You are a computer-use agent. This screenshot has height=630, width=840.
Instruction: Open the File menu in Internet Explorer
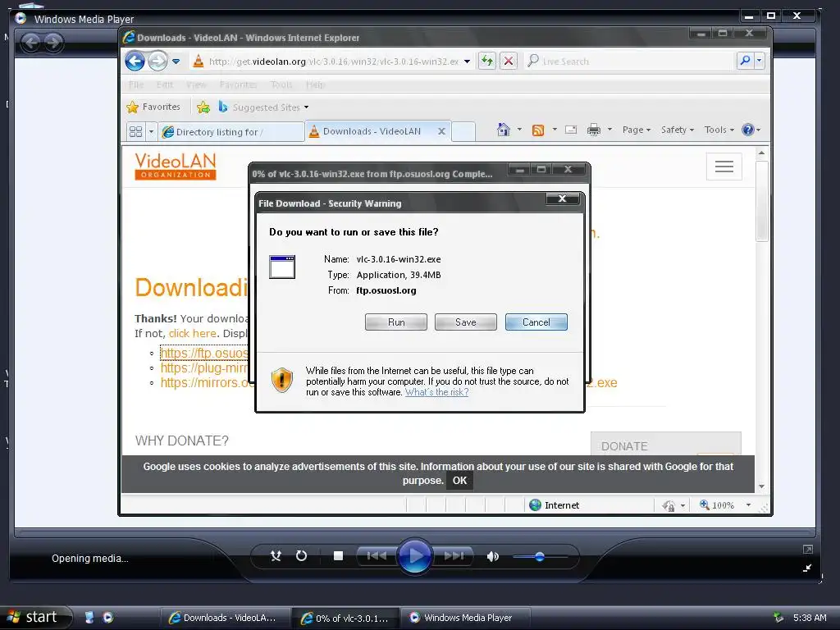(x=136, y=84)
